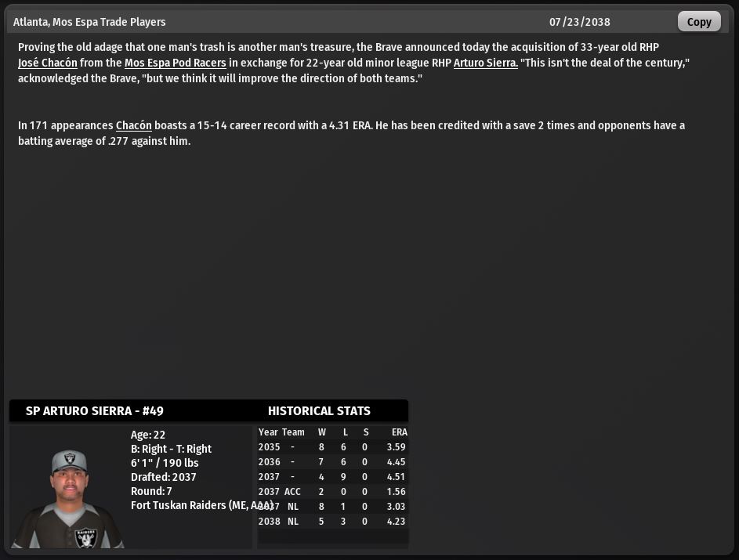Open the José Chacón player link

(48, 63)
